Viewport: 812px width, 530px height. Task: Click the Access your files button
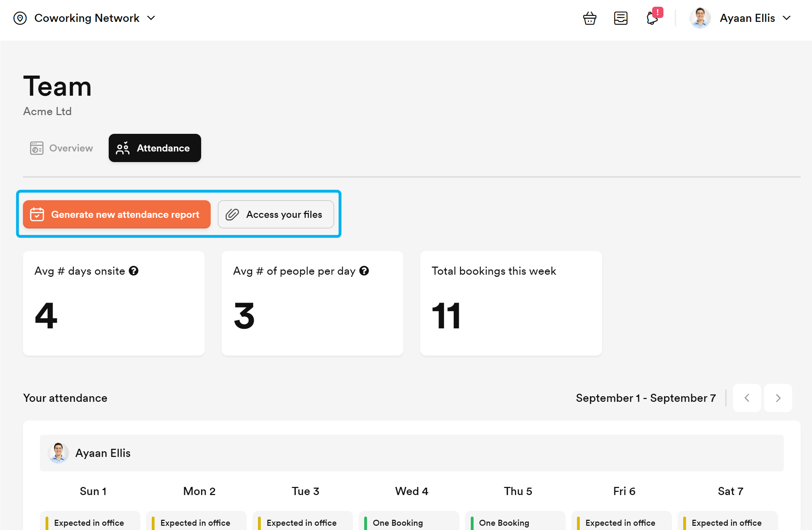[x=276, y=214]
